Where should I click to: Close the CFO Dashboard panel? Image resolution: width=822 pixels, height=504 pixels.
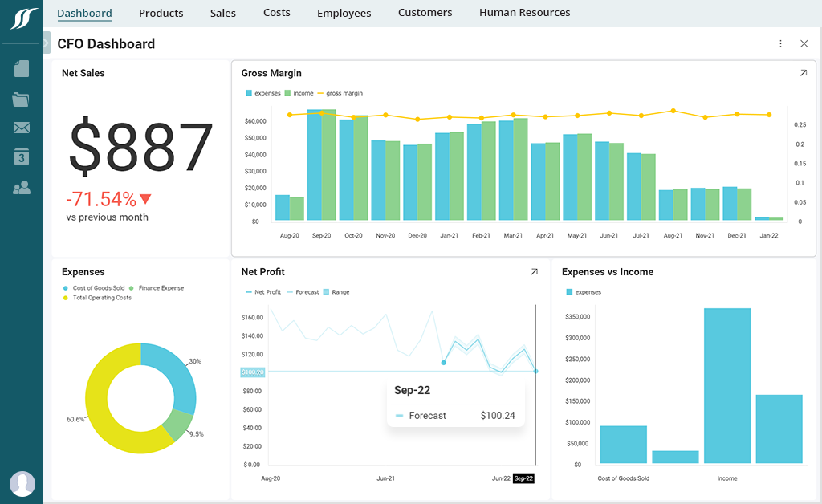[804, 44]
